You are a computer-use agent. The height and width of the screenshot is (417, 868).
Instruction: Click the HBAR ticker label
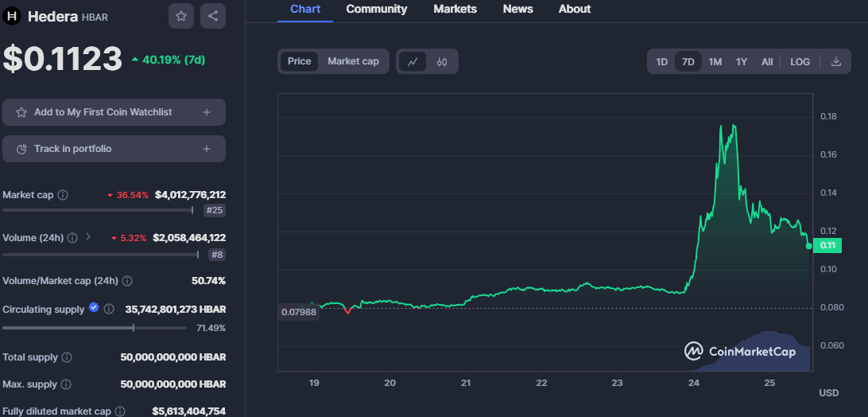tap(95, 18)
